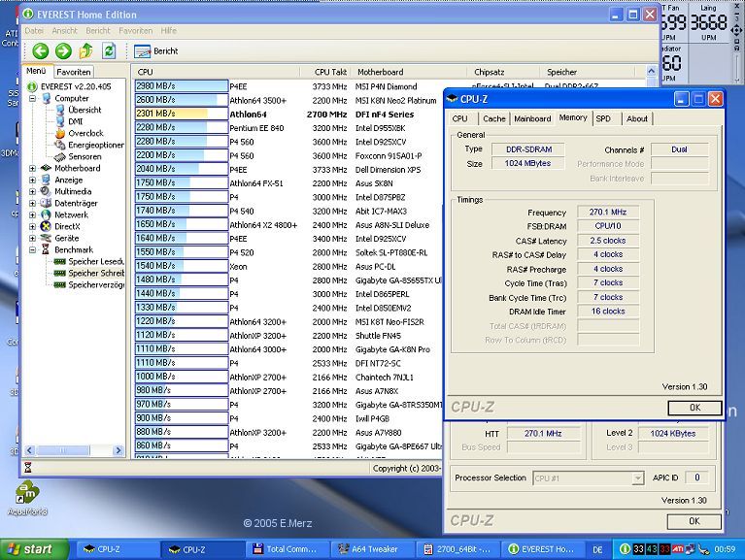Viewport: 745px width, 560px height.
Task: Click the Windows start button
Action: (x=34, y=549)
